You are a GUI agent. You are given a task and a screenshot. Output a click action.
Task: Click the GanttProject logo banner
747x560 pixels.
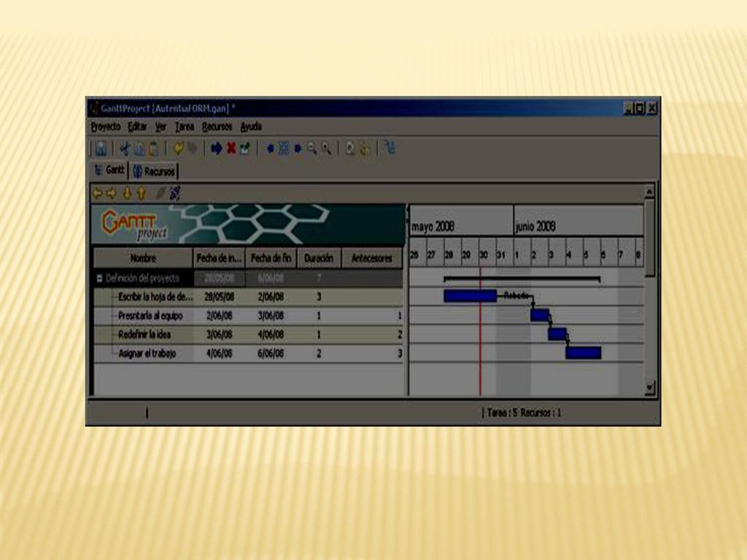[248, 225]
